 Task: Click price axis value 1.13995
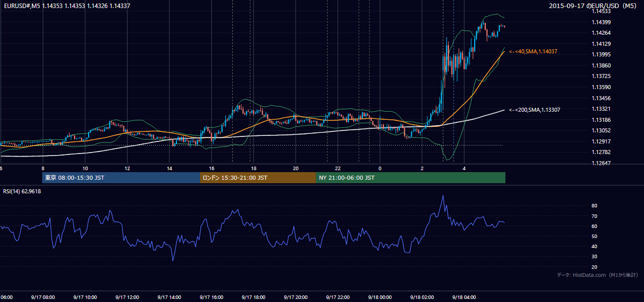click(x=602, y=55)
